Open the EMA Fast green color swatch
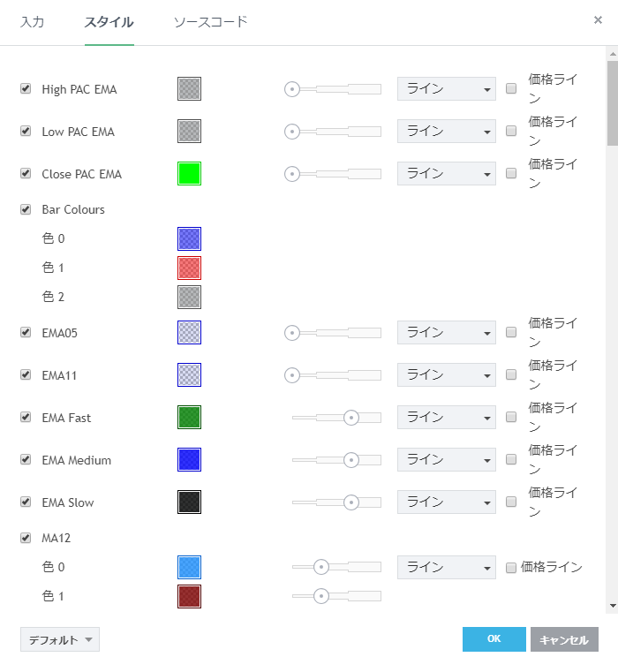Viewport: 618px width, 672px height. click(189, 417)
